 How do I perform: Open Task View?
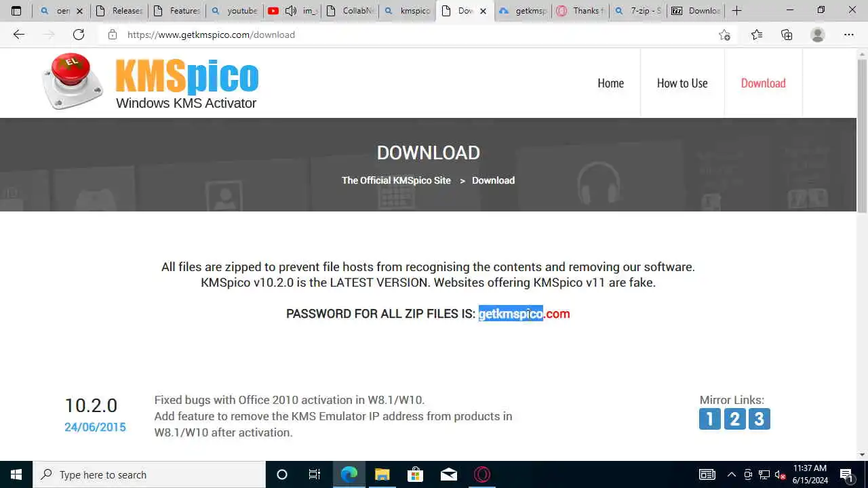(x=315, y=474)
